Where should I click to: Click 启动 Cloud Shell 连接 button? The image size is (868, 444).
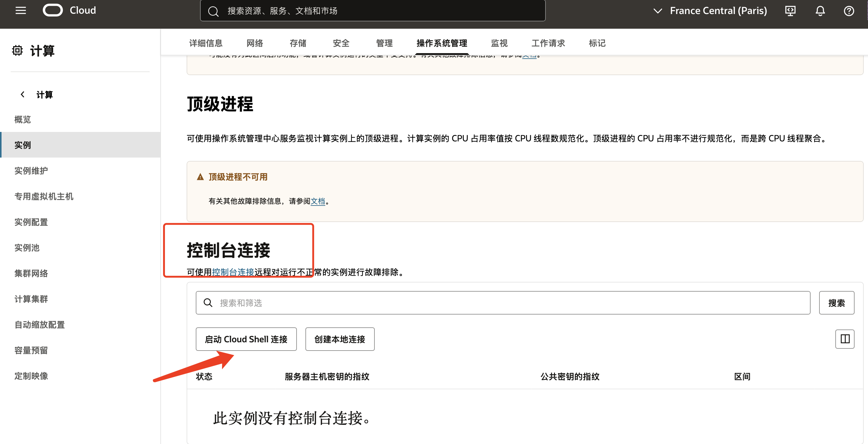coord(246,339)
